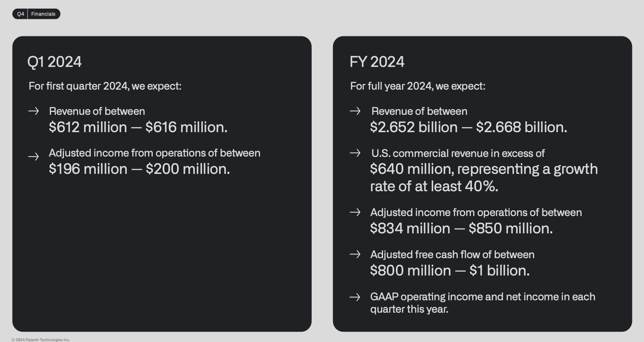Image resolution: width=644 pixels, height=342 pixels.
Task: Click the $800 million — $1 billion figure
Action: click(450, 271)
